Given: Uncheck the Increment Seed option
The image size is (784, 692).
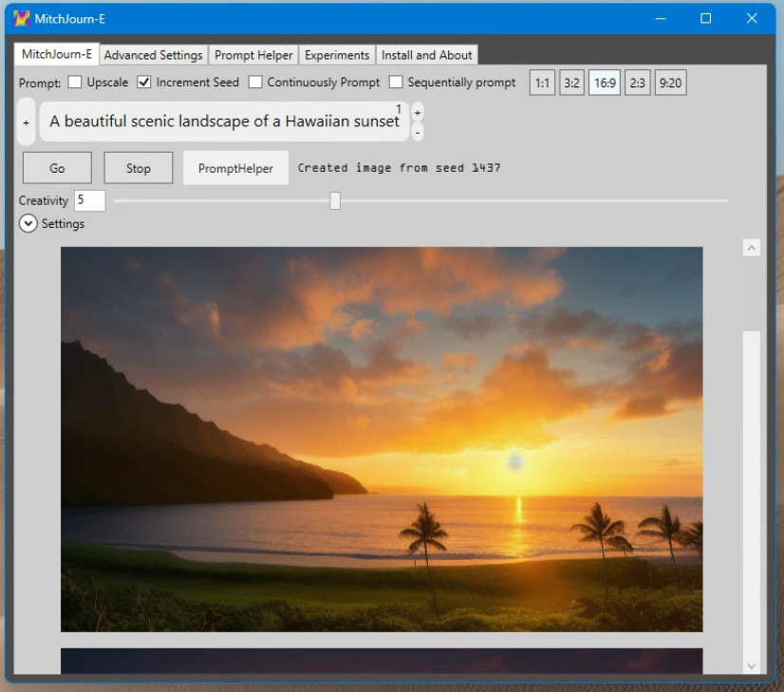Looking at the screenshot, I should [144, 83].
